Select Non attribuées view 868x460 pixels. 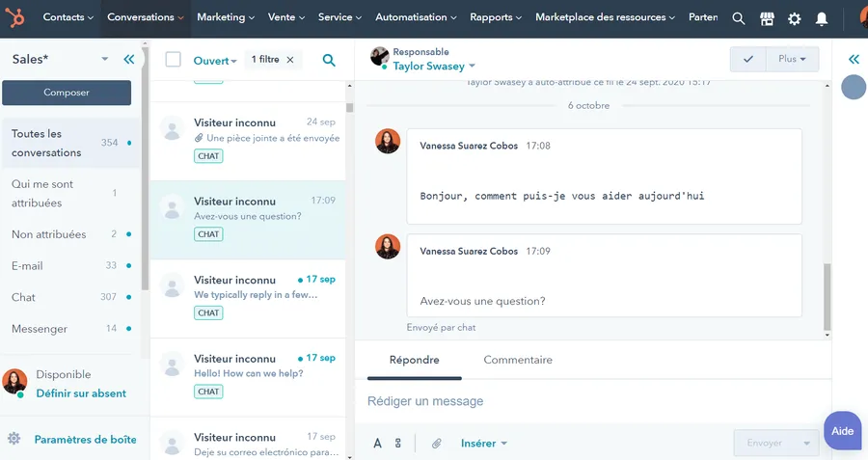[70, 234]
